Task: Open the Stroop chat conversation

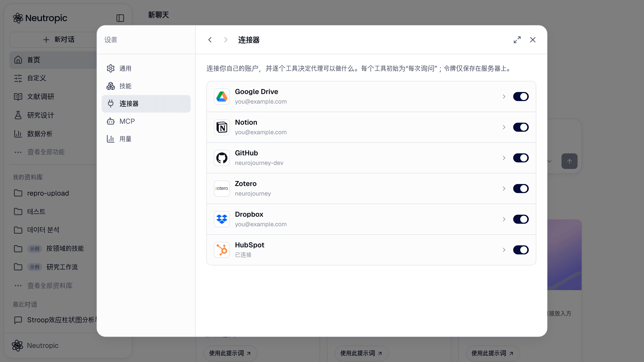Action: pos(53,320)
